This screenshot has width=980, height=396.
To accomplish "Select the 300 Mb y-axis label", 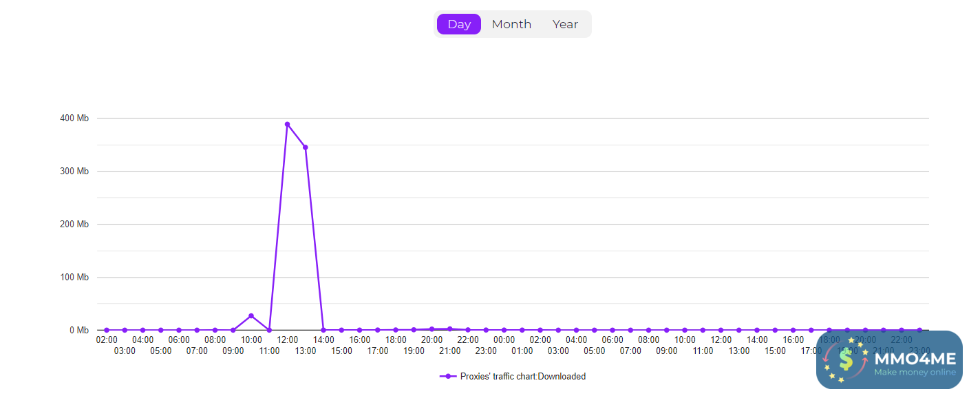I will pyautogui.click(x=74, y=171).
